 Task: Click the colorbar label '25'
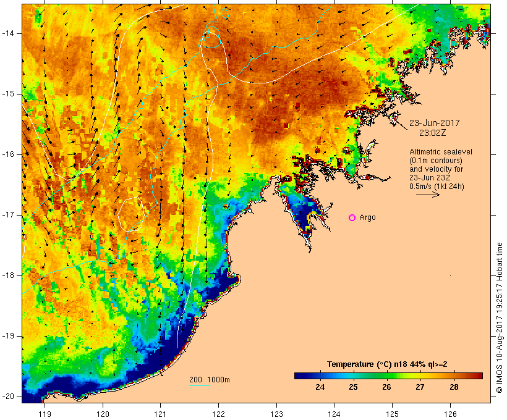pos(353,387)
